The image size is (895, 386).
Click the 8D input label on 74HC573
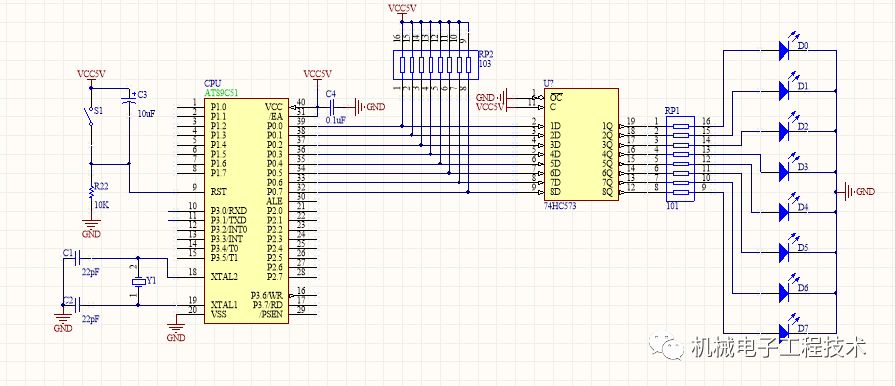click(555, 192)
